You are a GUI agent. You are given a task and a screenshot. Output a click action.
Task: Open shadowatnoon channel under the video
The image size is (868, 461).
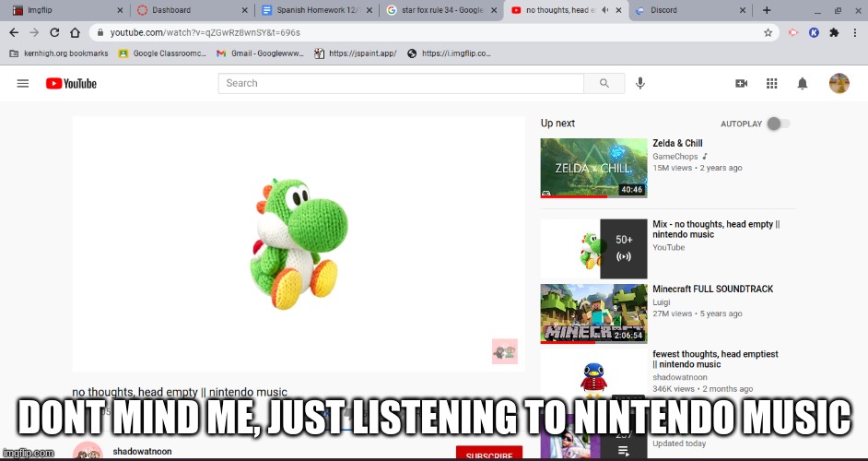click(x=142, y=451)
